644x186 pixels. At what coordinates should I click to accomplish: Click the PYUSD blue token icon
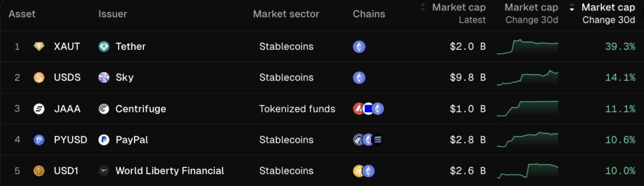pos(39,140)
